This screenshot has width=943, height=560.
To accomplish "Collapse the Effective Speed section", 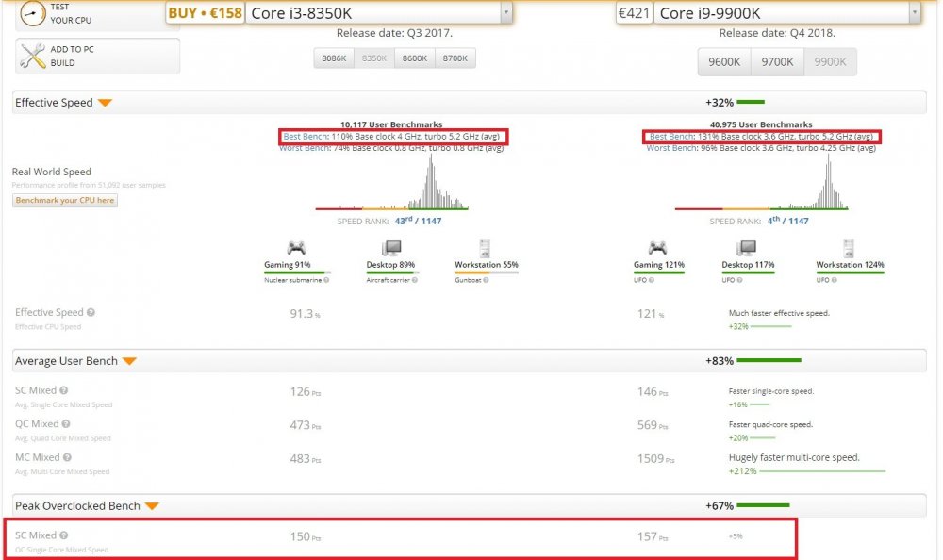I will [105, 103].
